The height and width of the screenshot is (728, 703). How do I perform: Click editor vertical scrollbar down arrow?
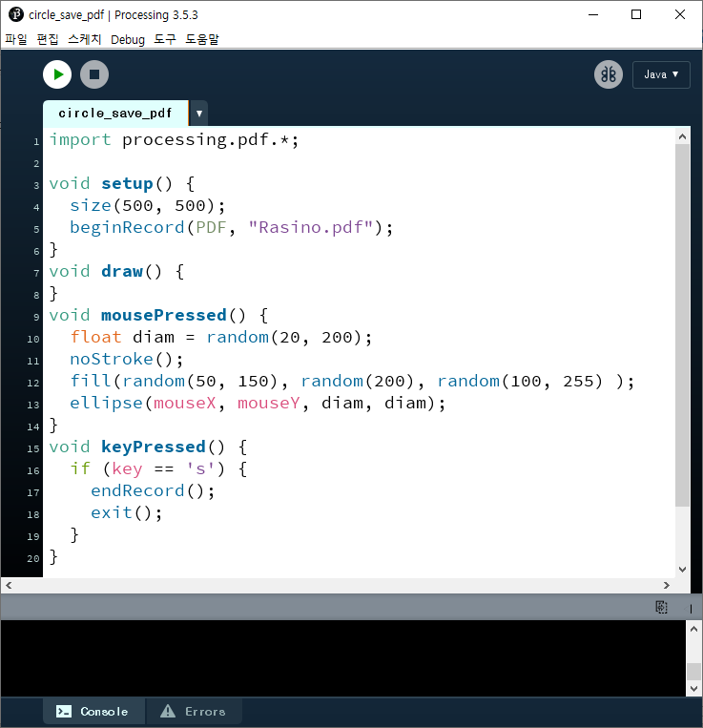point(682,570)
